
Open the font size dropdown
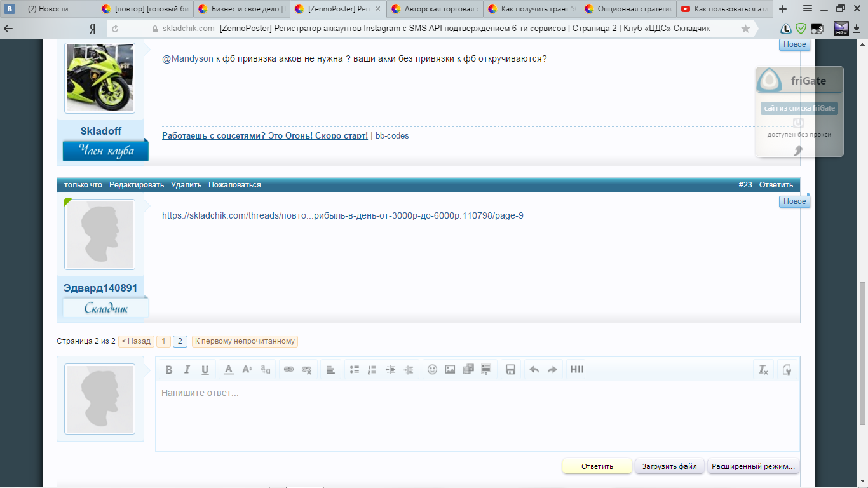tap(247, 370)
